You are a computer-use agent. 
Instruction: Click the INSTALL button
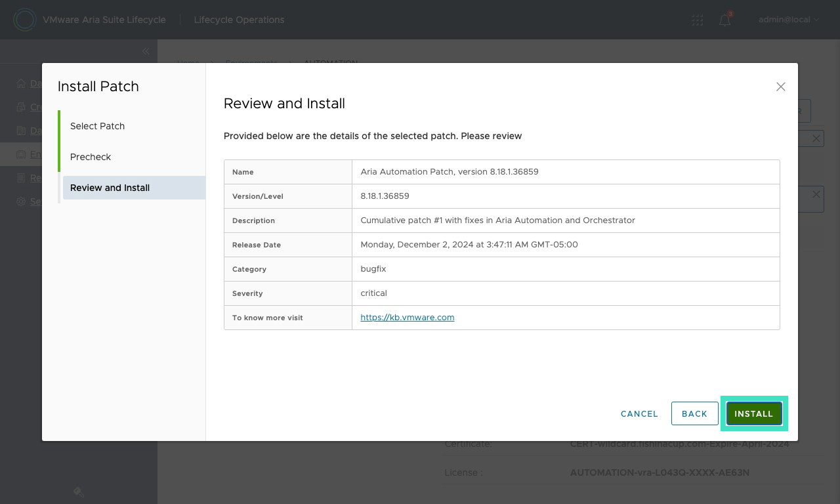[754, 413]
